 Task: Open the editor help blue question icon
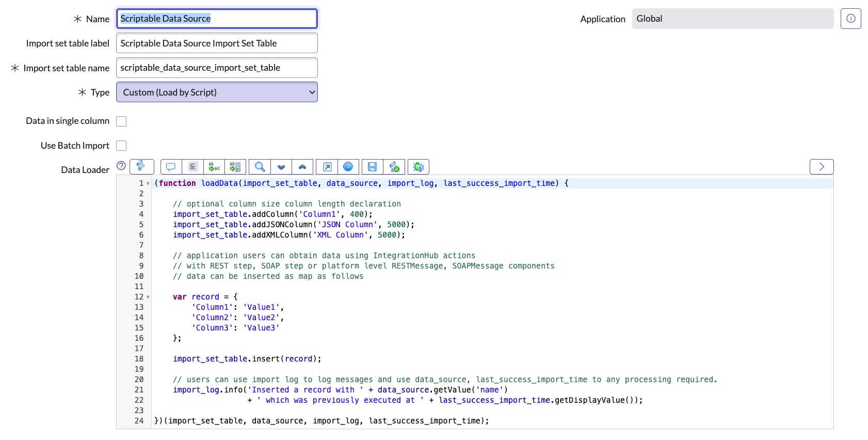point(348,167)
